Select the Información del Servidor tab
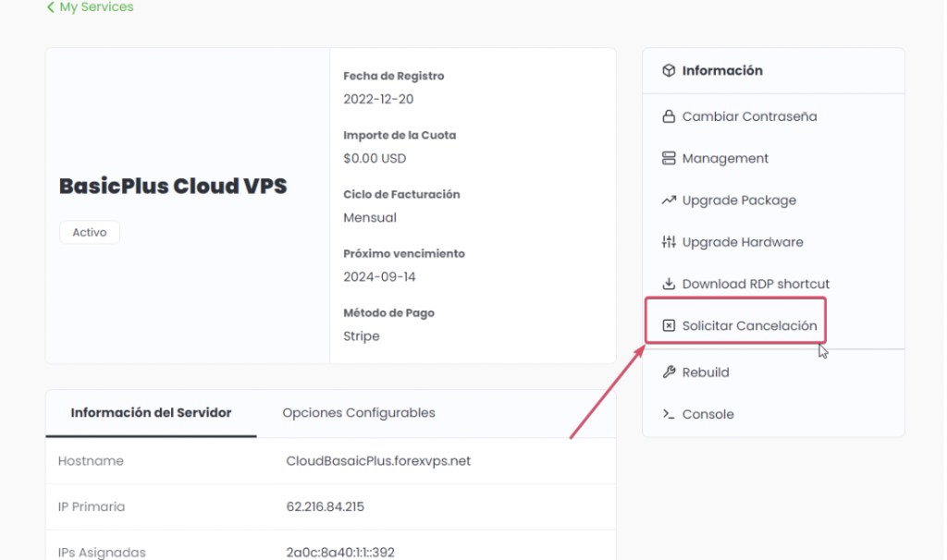 point(151,413)
